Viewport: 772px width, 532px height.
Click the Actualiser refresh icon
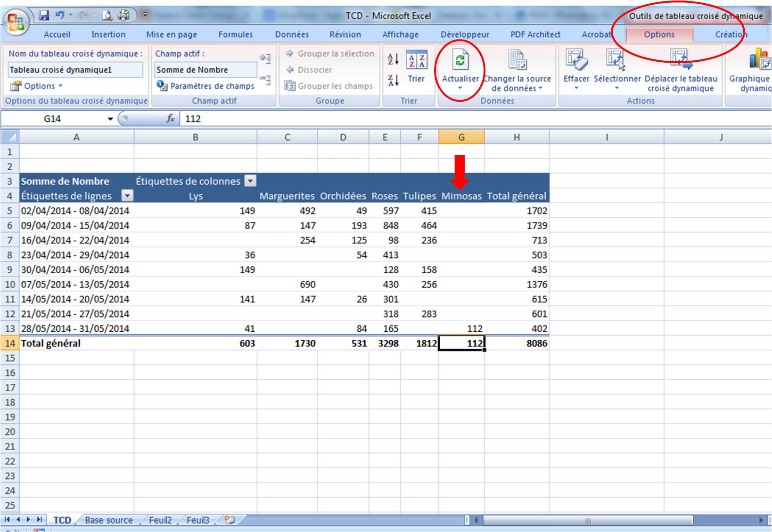[460, 60]
